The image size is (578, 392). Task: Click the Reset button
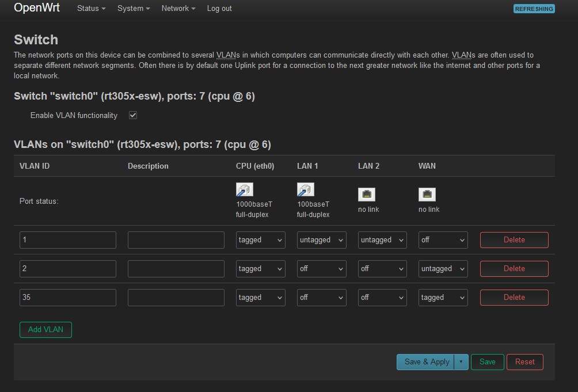pyautogui.click(x=525, y=362)
